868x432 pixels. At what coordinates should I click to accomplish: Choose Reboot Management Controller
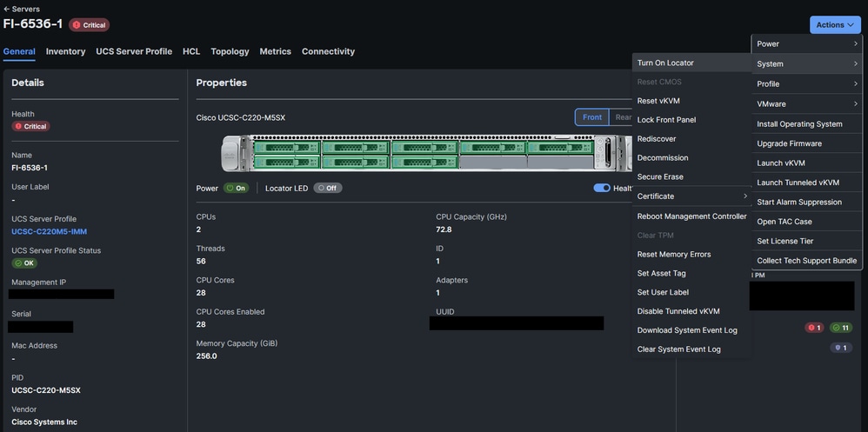[x=691, y=216]
